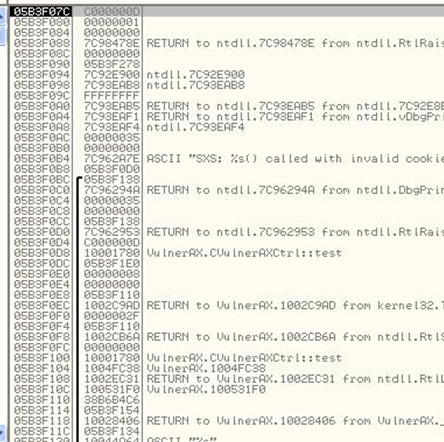This screenshot has width=444, height=442.
Task: Click CVulnerAXCtrl::test comment in row 05B3F0D8
Action: coord(244,253)
